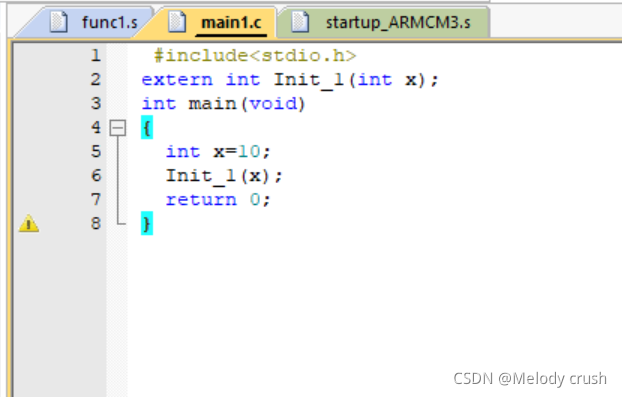Click line number 2 in the gutter
The image size is (622, 397).
pos(96,80)
